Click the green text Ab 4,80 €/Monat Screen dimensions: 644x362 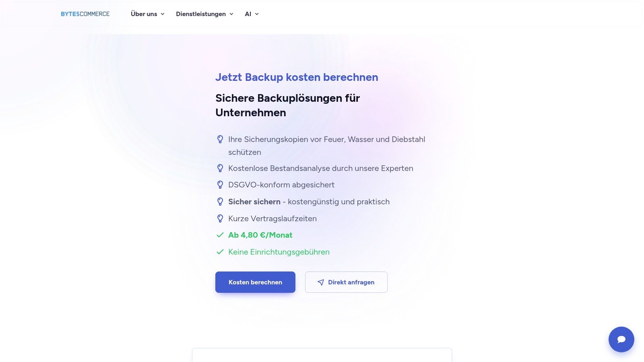tap(260, 235)
